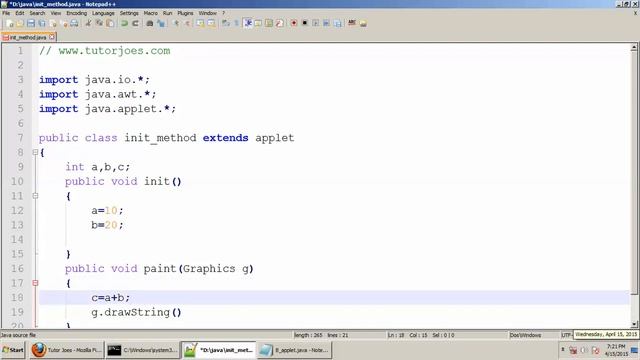
Task: Stop macro recording with black square icon
Action: click(x=304, y=23)
